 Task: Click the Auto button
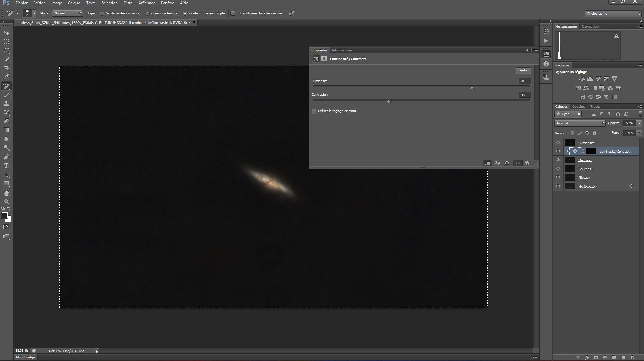(x=523, y=70)
